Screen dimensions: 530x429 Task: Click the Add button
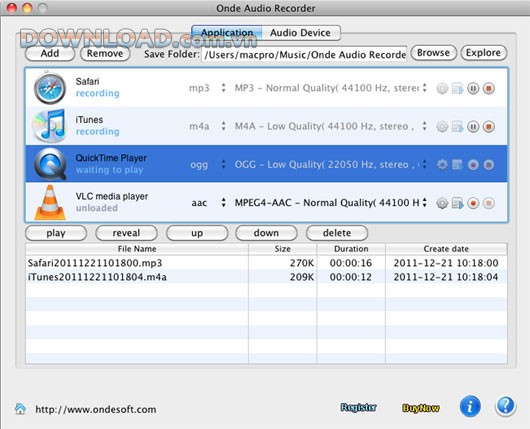point(50,53)
